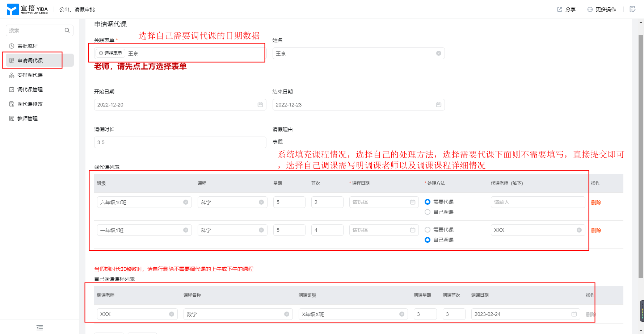Click the share icon in top bar
The width and height of the screenshot is (644, 334).
point(560,9)
